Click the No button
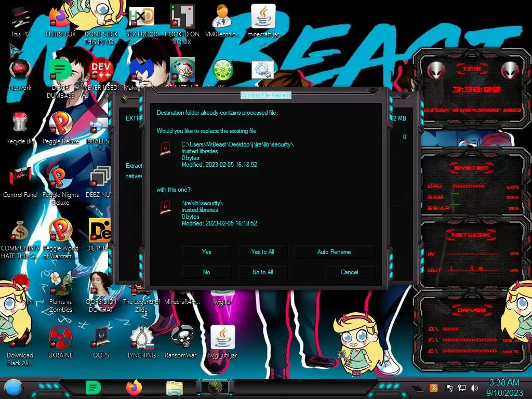Screen dimensions: 532x399 click(x=206, y=272)
